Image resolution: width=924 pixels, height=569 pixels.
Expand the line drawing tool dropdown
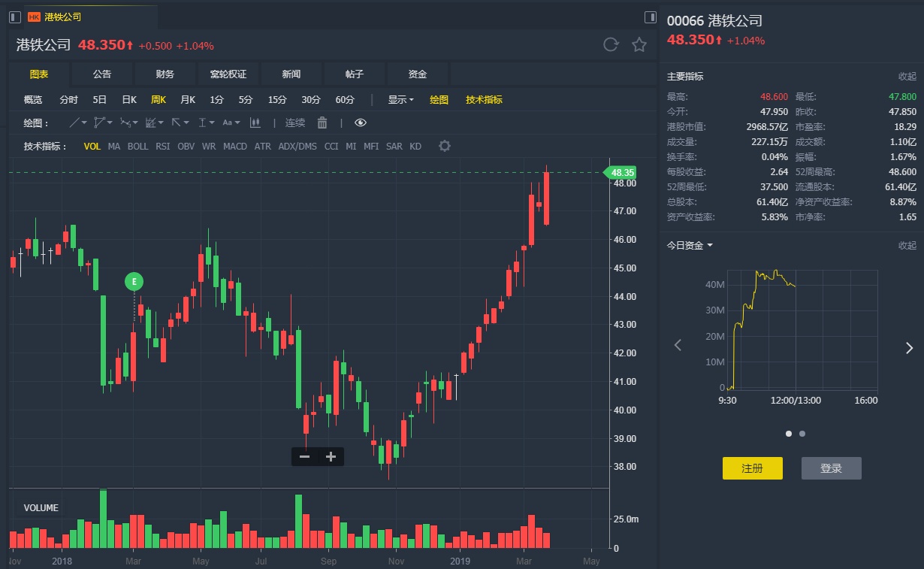click(78, 123)
